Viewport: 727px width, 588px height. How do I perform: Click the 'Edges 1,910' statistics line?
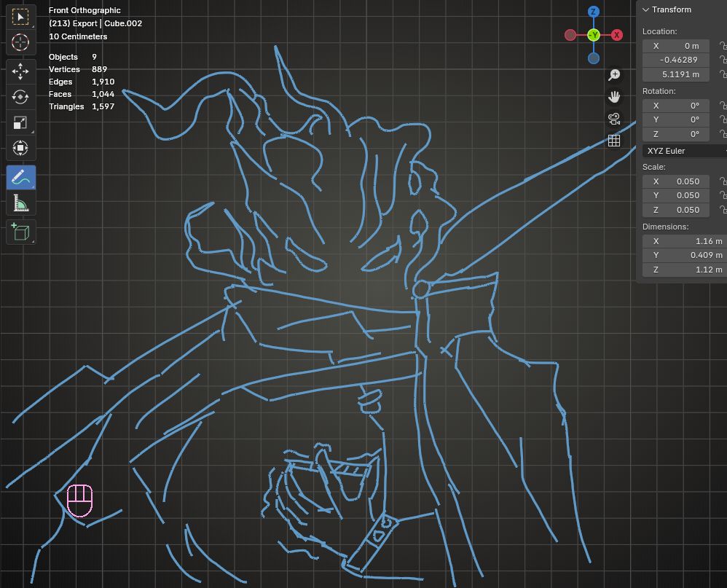(x=82, y=82)
